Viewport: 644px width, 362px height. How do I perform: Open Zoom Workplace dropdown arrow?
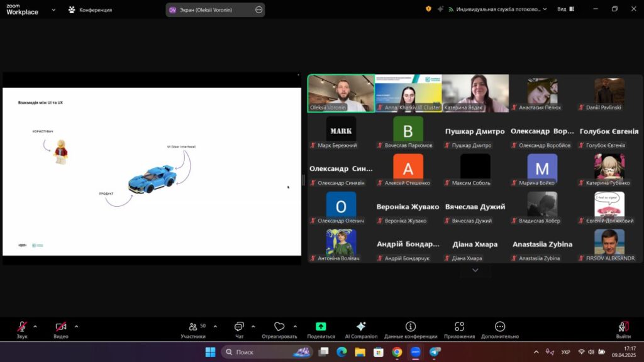point(53,9)
